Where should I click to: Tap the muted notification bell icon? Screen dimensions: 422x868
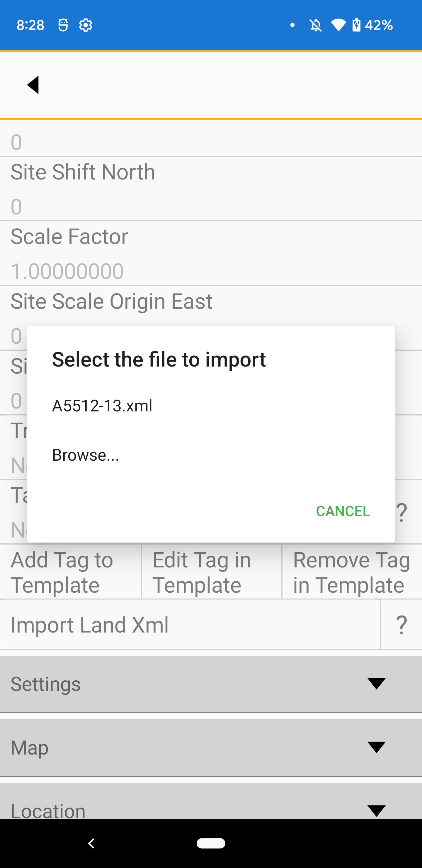[315, 25]
